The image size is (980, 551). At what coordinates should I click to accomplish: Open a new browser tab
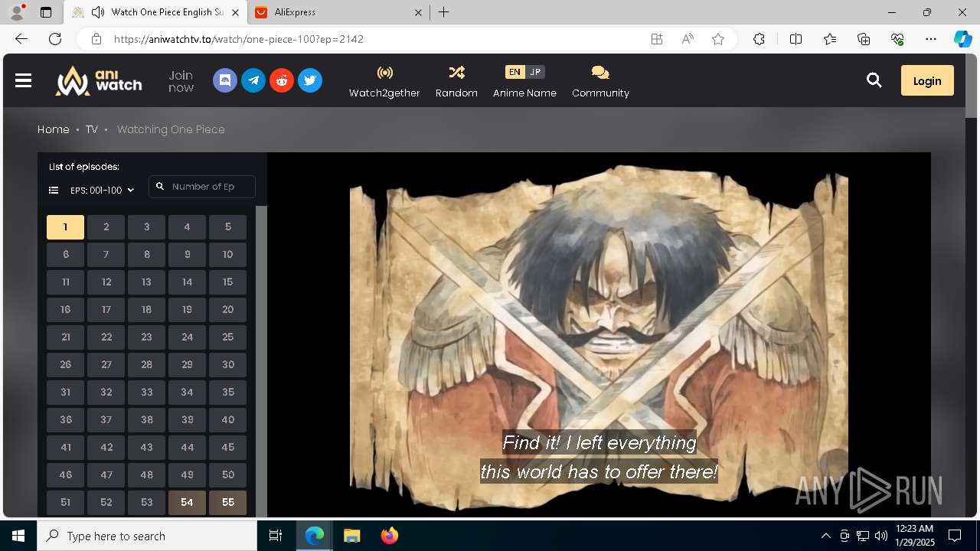pyautogui.click(x=444, y=12)
